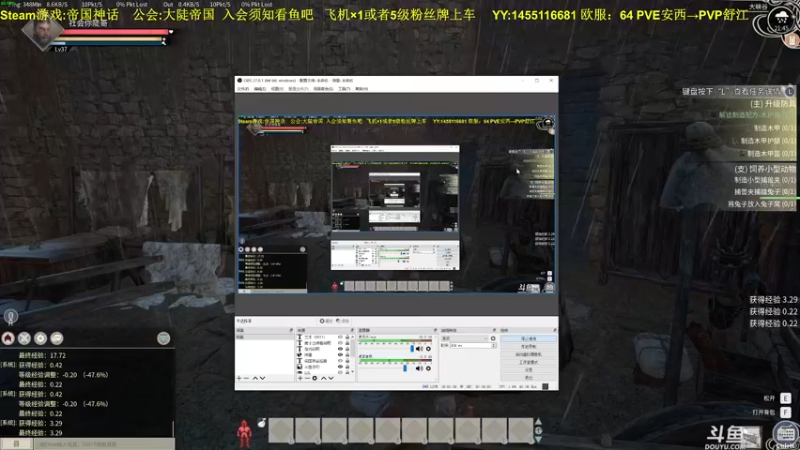Adjust the transition duration stepper arrows
The height and width of the screenshot is (450, 800).
(493, 345)
